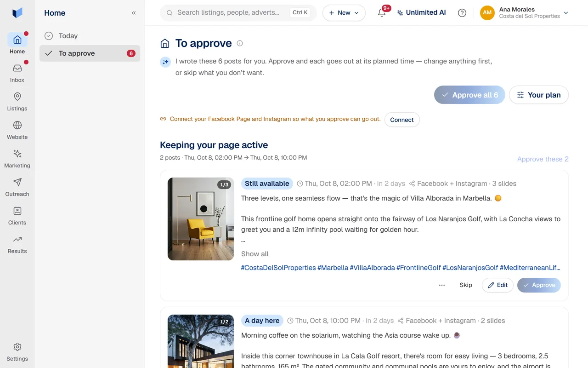
Task: Open Settings from the sidebar
Action: [17, 352]
